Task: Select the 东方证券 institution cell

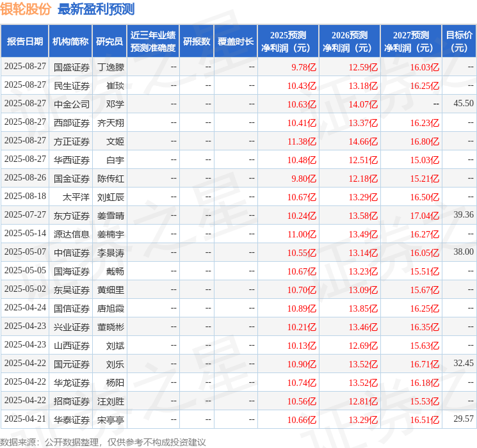Action: pyautogui.click(x=72, y=216)
